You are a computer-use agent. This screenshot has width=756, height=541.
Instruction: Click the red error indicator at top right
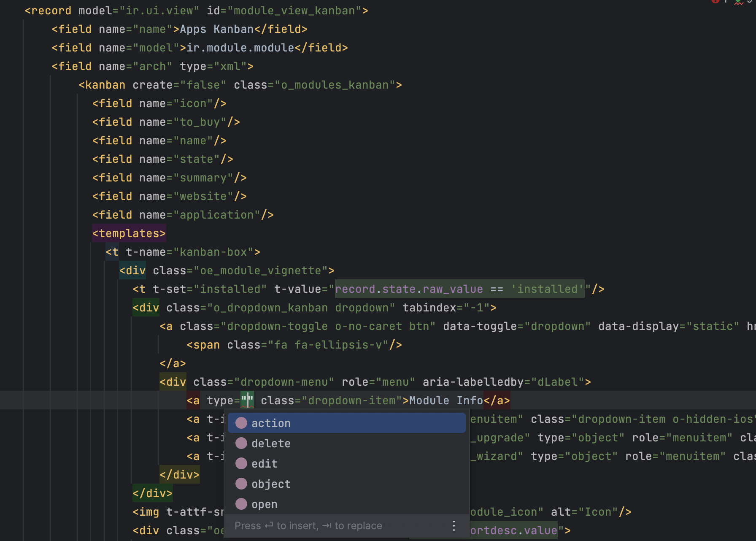point(715,2)
